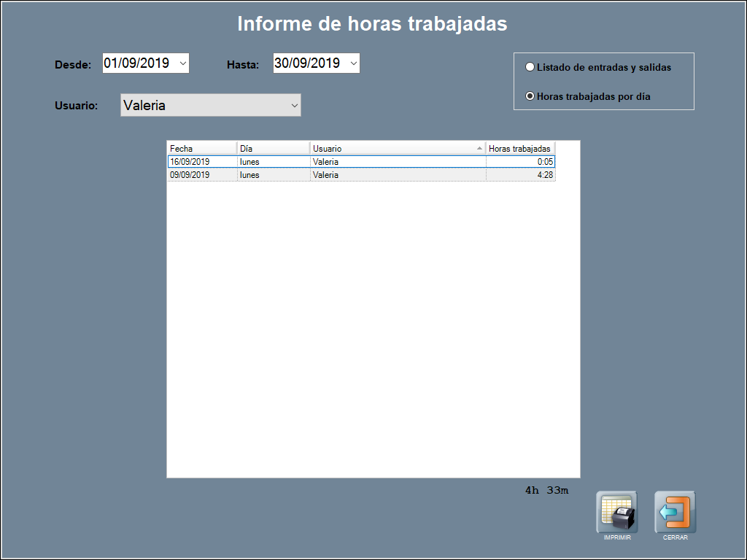The height and width of the screenshot is (560, 747).
Task: Click the Usuario sort arrow indicator
Action: coord(479,148)
